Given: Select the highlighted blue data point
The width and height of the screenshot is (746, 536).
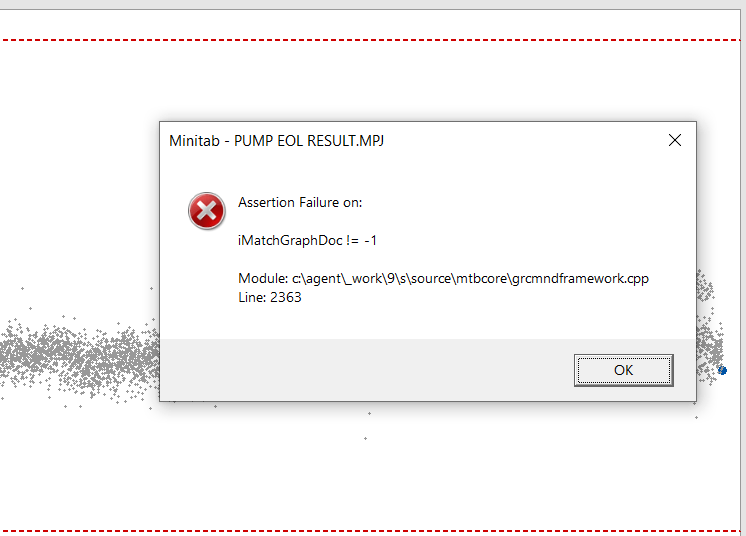Looking at the screenshot, I should pos(722,370).
